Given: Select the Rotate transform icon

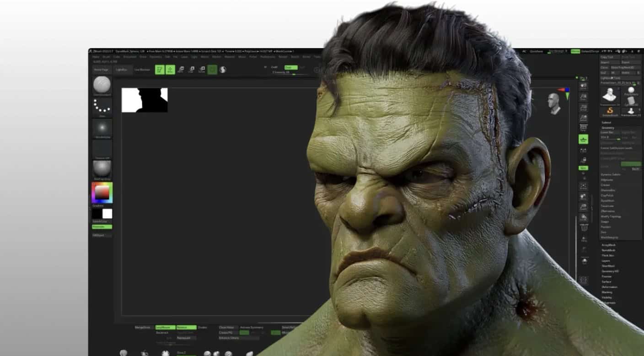Looking at the screenshot, I should (x=202, y=70).
